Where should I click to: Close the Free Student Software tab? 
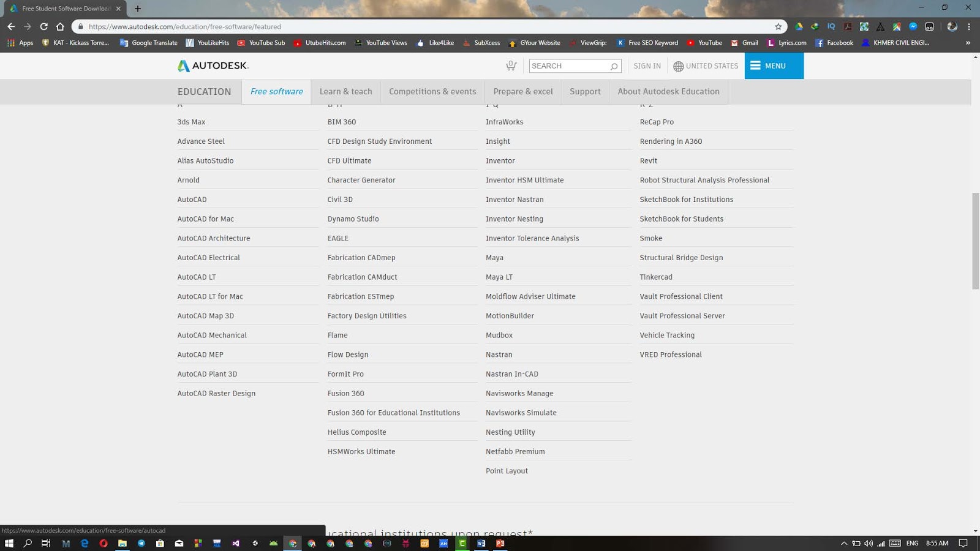[118, 9]
